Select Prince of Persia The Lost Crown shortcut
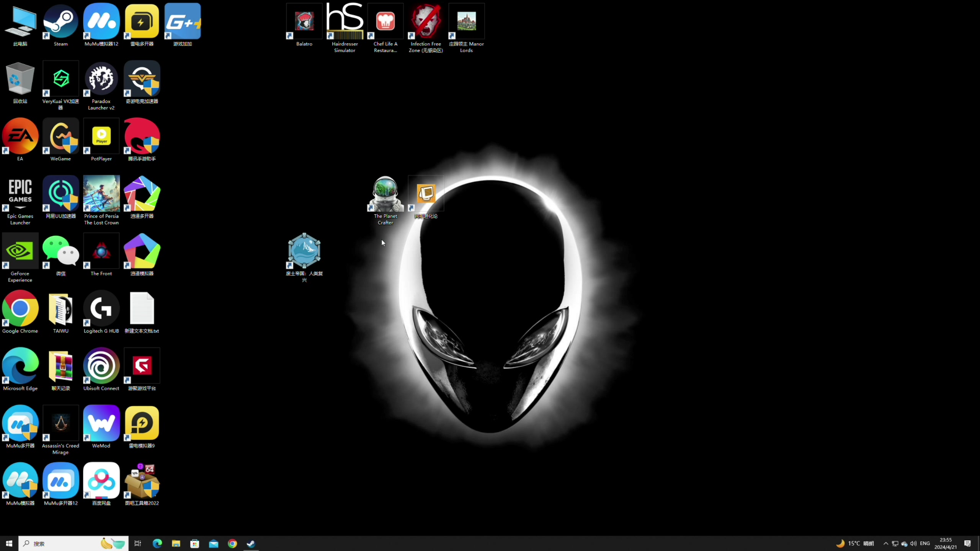980x551 pixels. point(101,200)
